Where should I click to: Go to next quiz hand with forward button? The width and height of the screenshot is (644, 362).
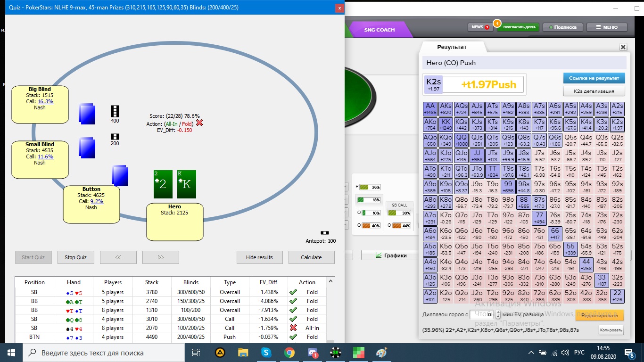161,257
